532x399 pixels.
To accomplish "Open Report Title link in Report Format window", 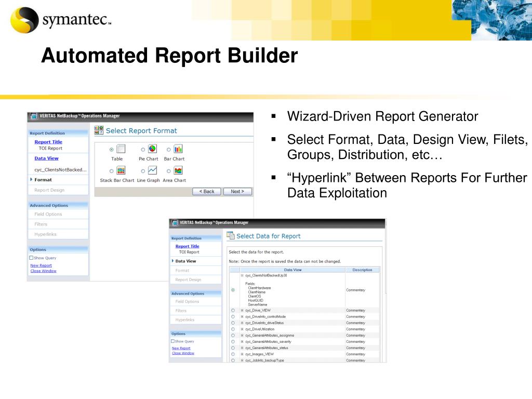I will tap(48, 142).
